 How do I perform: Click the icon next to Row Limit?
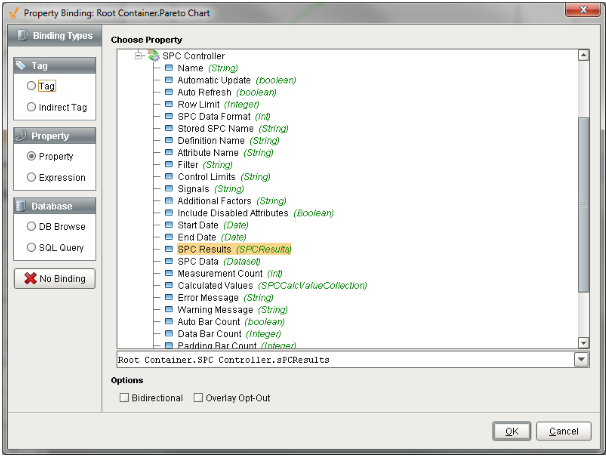coord(169,104)
